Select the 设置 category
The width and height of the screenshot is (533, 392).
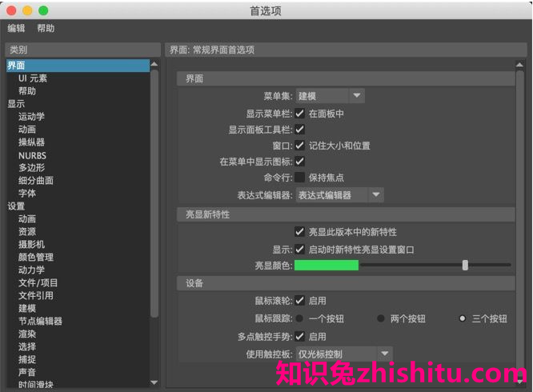pos(16,206)
